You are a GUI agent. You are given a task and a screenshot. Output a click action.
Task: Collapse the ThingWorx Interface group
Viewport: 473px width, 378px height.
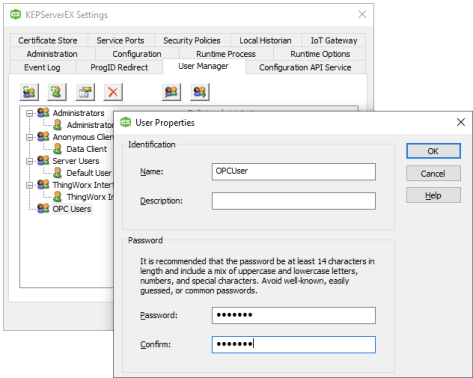29,185
